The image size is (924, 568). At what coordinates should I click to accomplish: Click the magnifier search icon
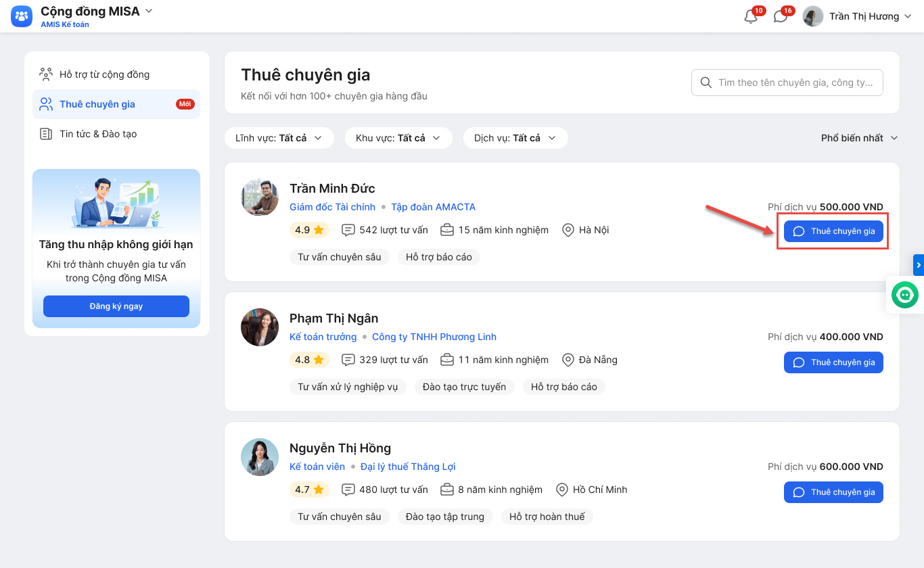pyautogui.click(x=706, y=82)
